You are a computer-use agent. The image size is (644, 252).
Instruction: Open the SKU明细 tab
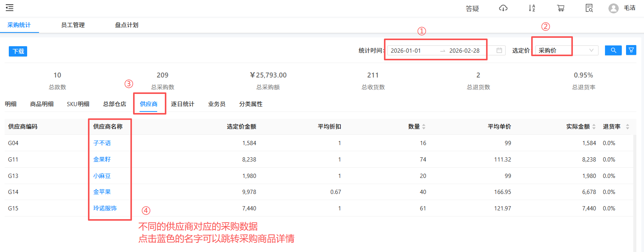click(x=78, y=104)
